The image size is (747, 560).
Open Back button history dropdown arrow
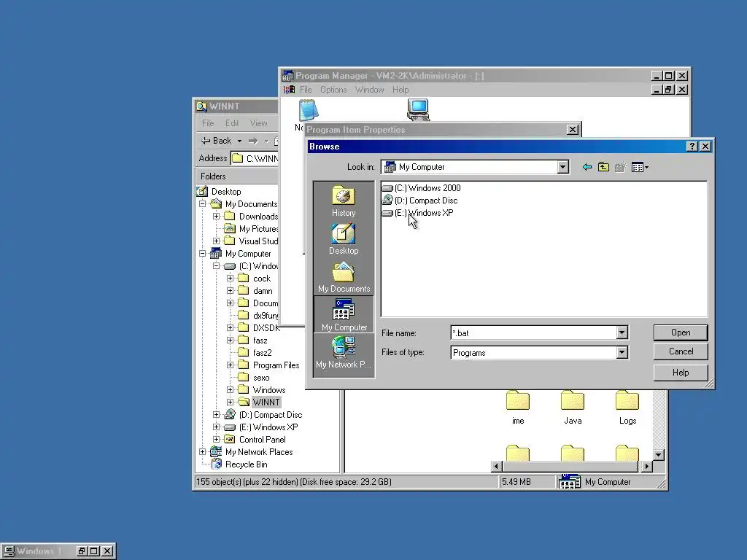coord(239,141)
